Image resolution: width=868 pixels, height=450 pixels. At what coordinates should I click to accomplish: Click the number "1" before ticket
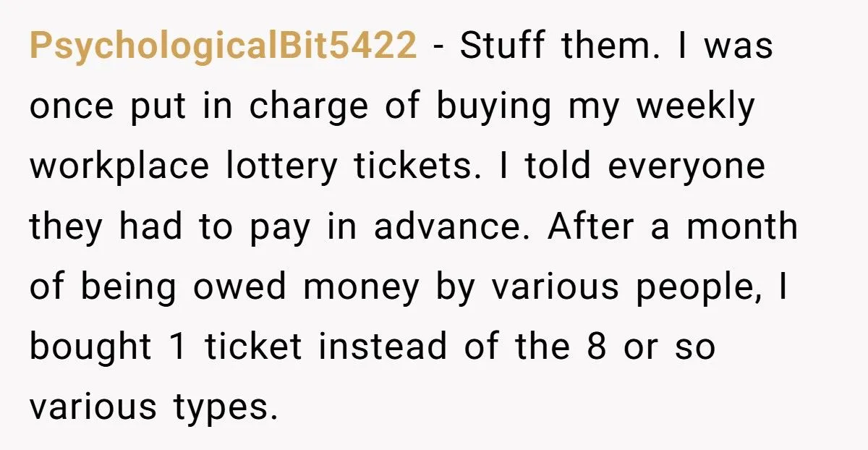[179, 347]
